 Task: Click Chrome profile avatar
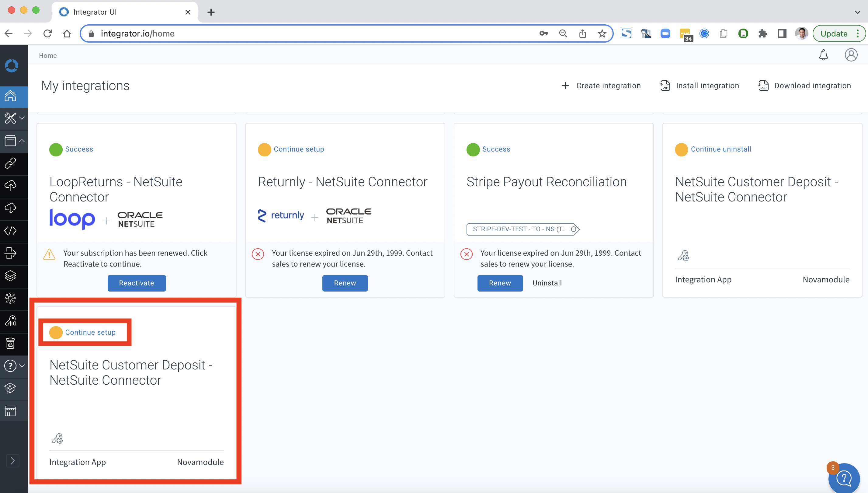801,33
